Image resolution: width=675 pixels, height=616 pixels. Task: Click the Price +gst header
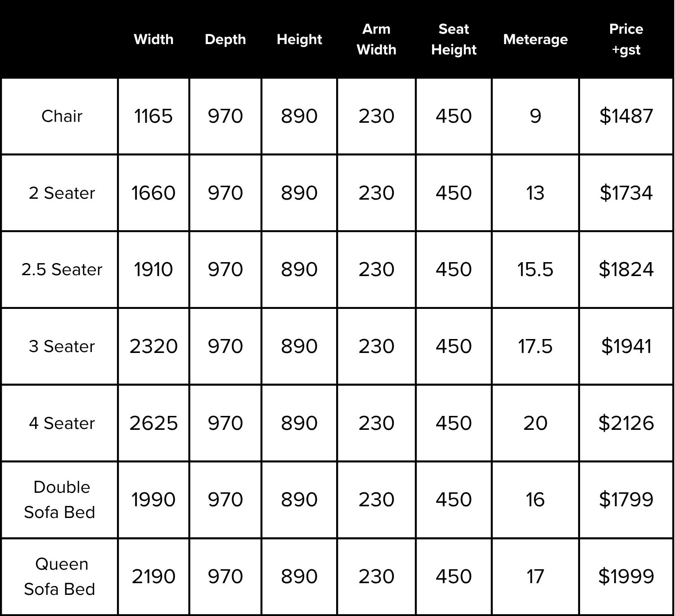pyautogui.click(x=626, y=39)
